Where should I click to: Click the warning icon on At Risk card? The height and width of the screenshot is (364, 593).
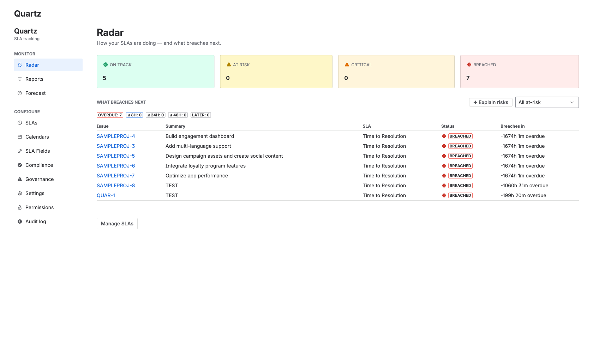229,65
